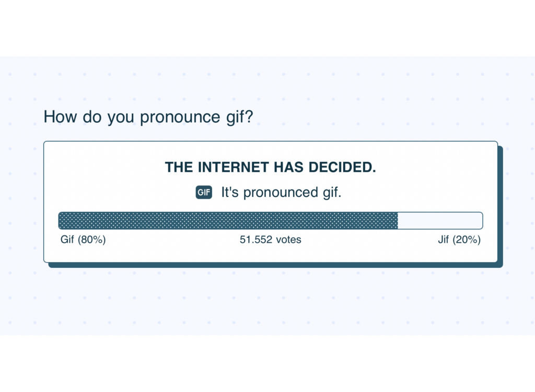Click the word "How" starting the question
The height and width of the screenshot is (392, 535).
[61, 117]
